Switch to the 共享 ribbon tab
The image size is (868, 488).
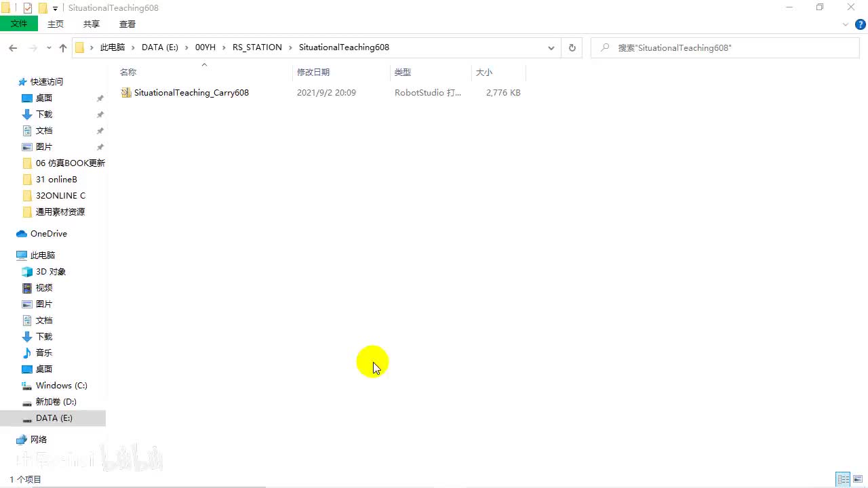click(92, 24)
